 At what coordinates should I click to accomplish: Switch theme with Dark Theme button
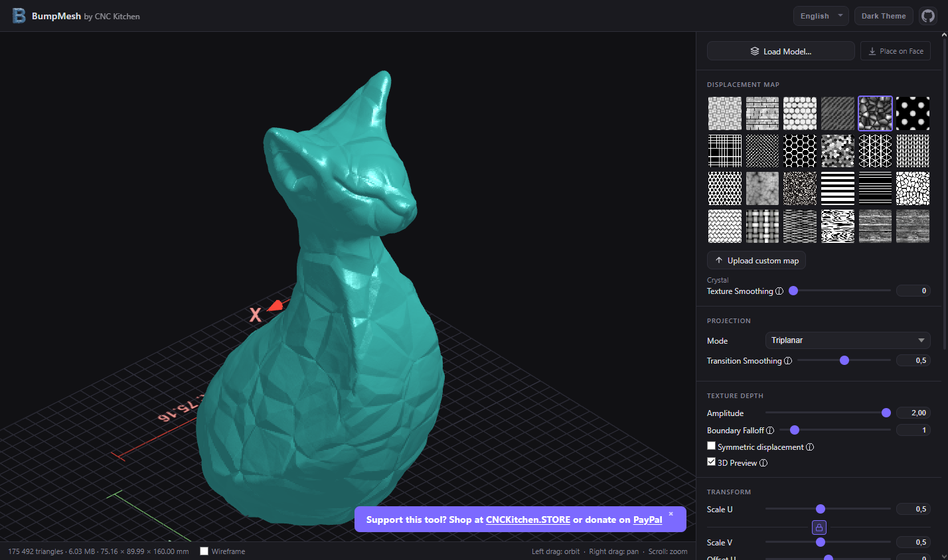[x=883, y=16]
